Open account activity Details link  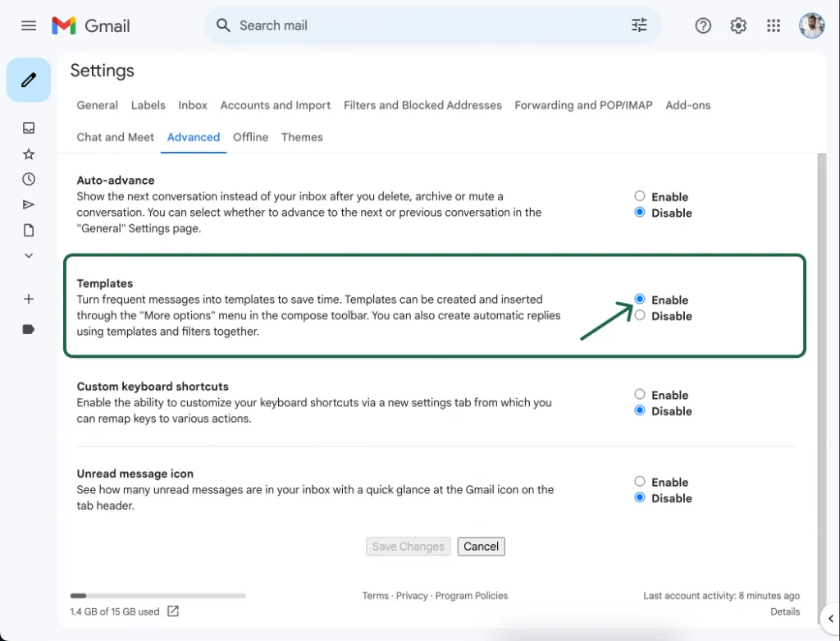click(x=785, y=611)
